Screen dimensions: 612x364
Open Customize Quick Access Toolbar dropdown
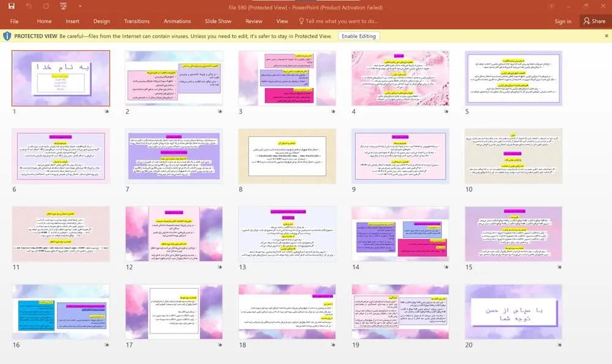coord(80,7)
